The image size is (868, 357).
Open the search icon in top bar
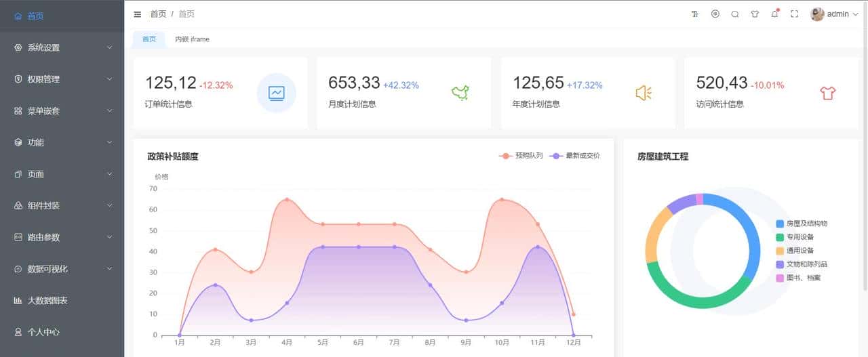pyautogui.click(x=734, y=14)
